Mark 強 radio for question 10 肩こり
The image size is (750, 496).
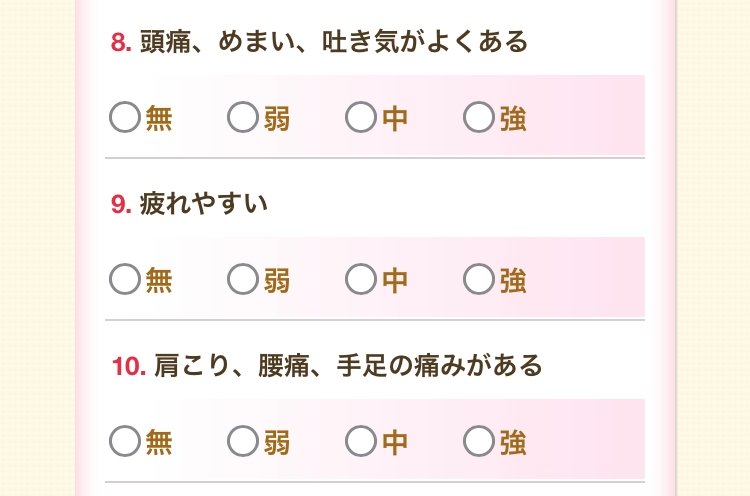coord(479,441)
